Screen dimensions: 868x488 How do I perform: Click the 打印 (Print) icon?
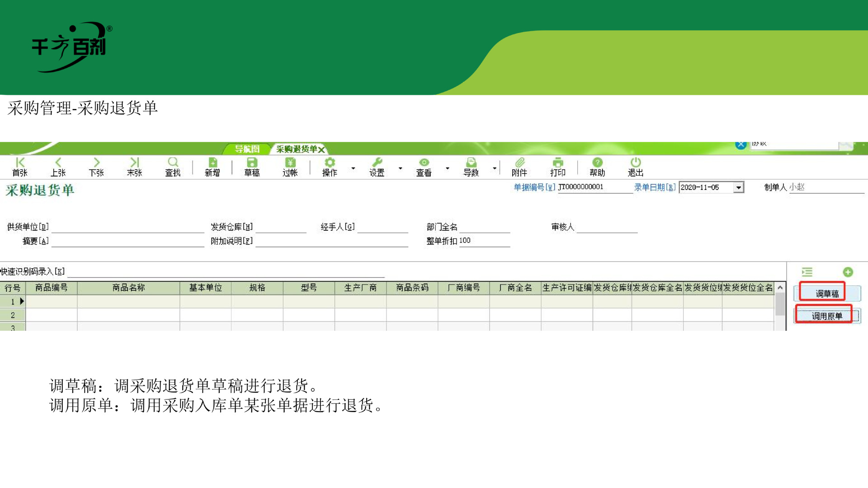[558, 166]
